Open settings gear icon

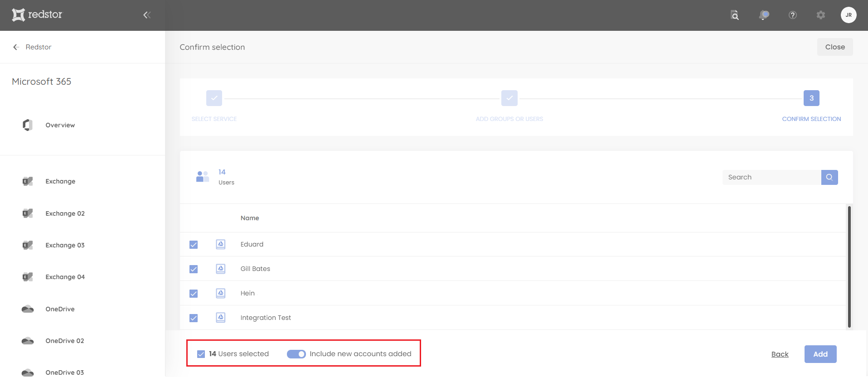pyautogui.click(x=821, y=15)
